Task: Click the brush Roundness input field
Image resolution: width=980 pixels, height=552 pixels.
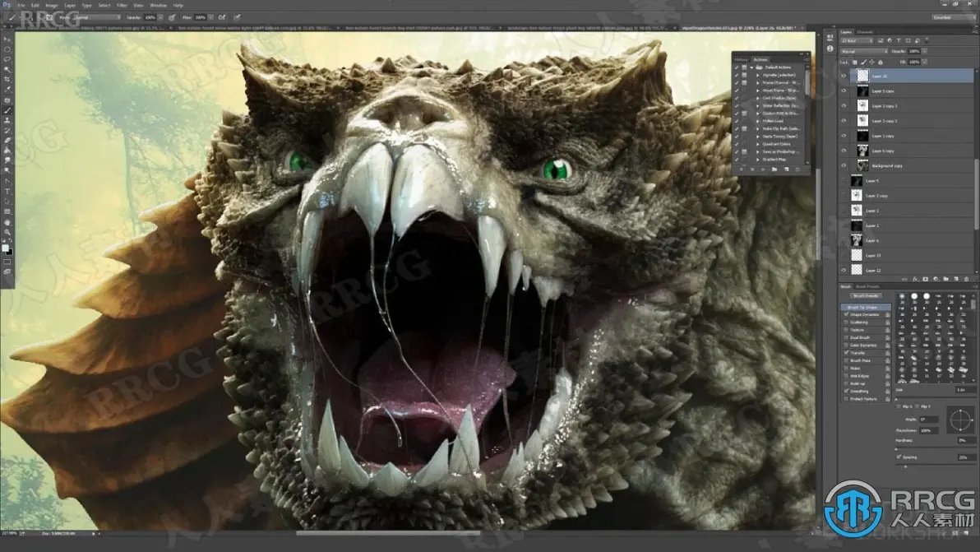Action: point(929,430)
